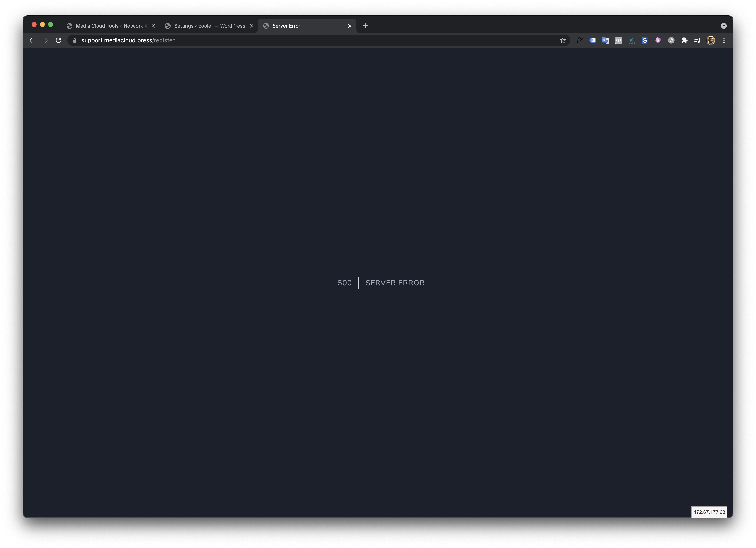Open the Extensions puzzle piece menu
This screenshot has width=756, height=548.
(684, 40)
